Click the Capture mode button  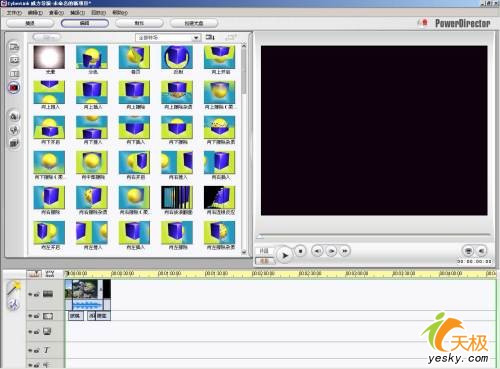click(x=30, y=23)
